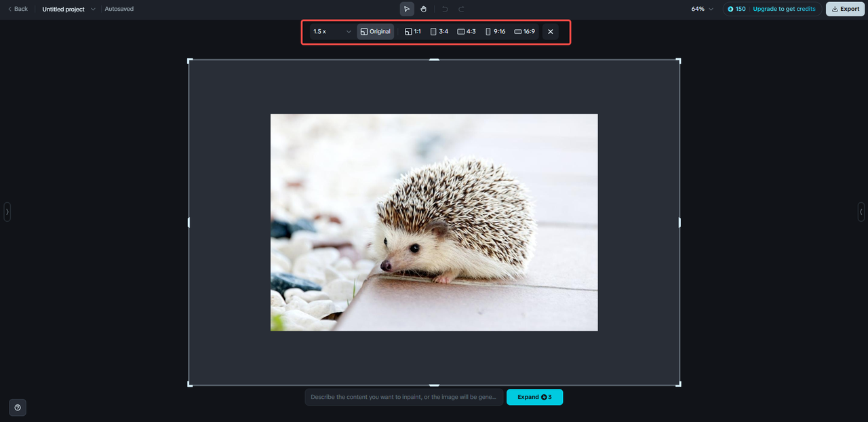The height and width of the screenshot is (422, 868).
Task: Click the top-middle edge expand handle
Action: (434, 60)
